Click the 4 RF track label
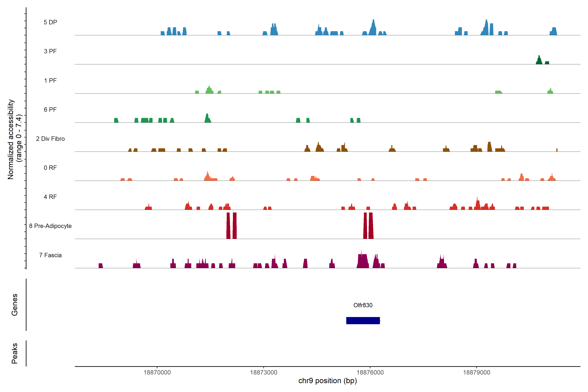The image size is (588, 392). (x=50, y=197)
